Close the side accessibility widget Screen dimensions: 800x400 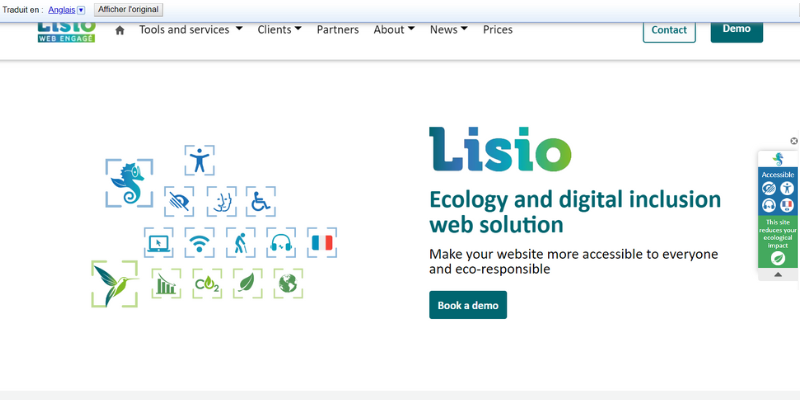coord(794,141)
